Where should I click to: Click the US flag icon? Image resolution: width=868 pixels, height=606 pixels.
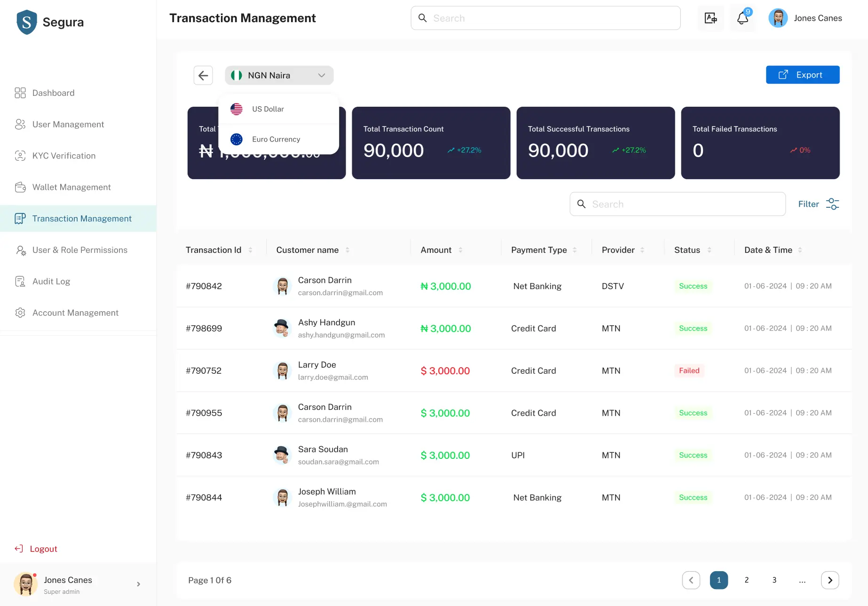(237, 109)
